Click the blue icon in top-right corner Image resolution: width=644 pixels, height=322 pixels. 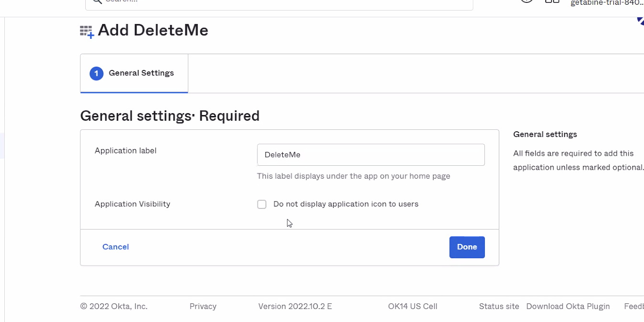pyautogui.click(x=640, y=20)
